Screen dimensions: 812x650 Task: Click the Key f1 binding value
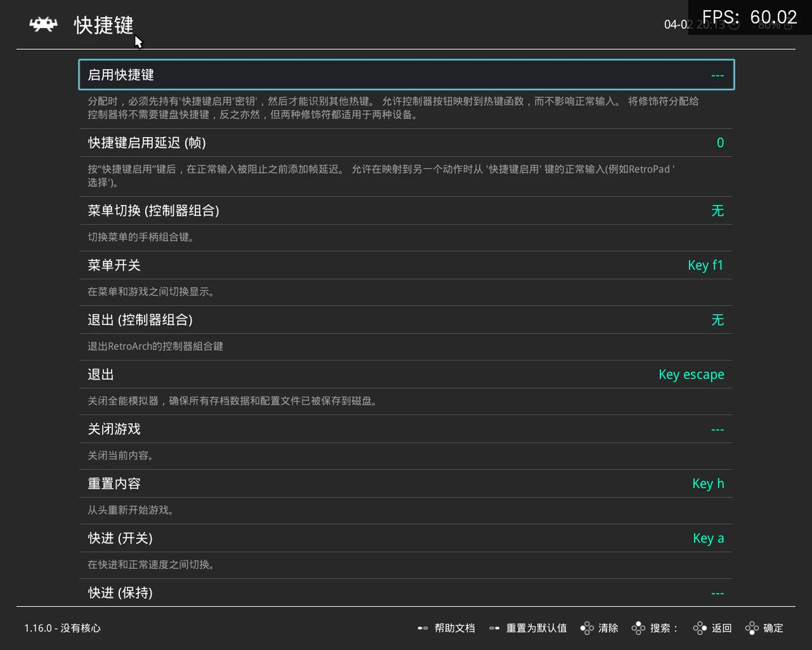click(705, 266)
